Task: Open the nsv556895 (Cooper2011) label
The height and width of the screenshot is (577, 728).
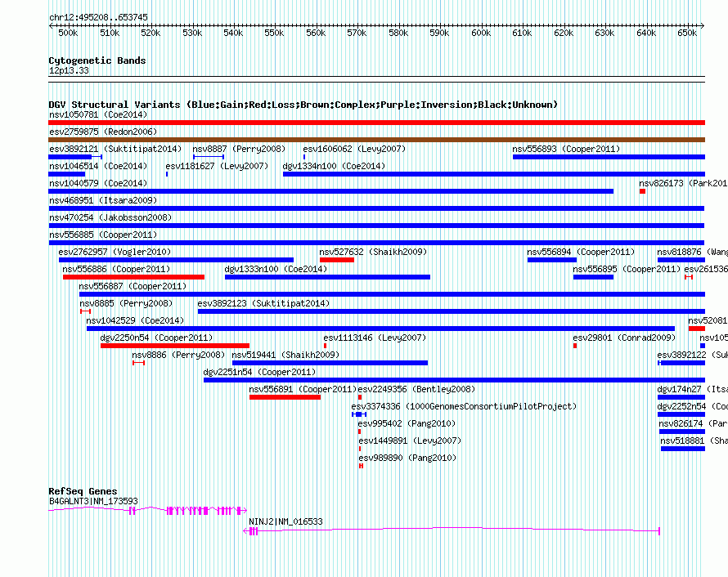Action: (627, 269)
